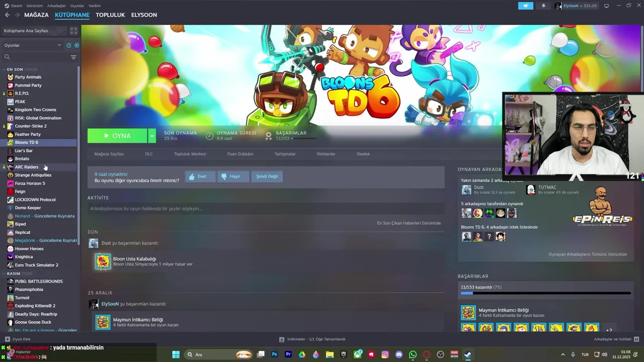This screenshot has width=644, height=362.
Task: Open the DLC page link
Action: click(149, 154)
